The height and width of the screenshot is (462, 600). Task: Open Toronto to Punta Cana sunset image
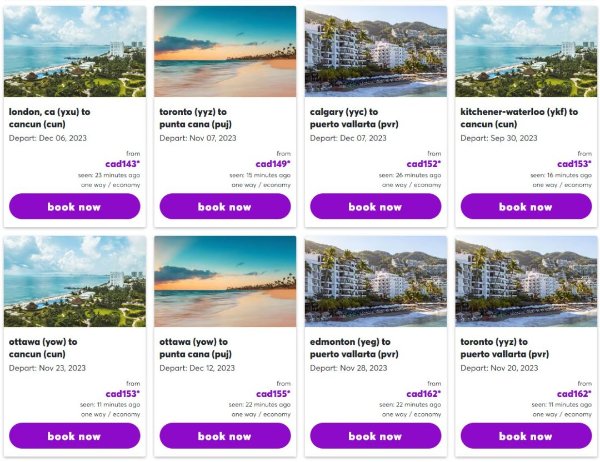click(225, 51)
